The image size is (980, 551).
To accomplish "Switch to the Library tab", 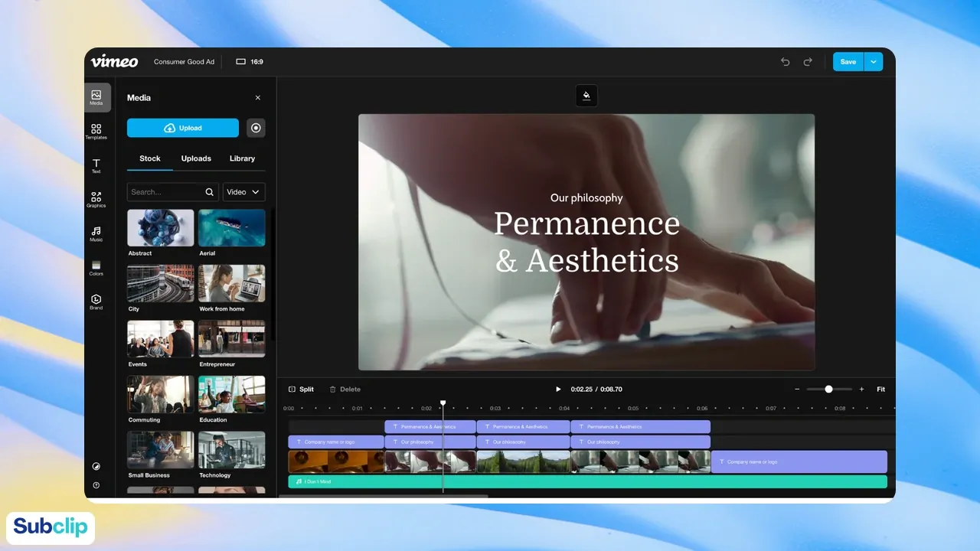I will 242,158.
